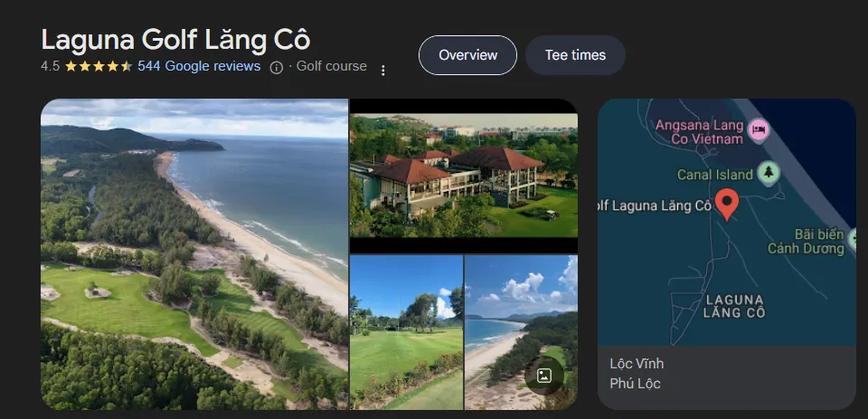The image size is (868, 419).
Task: Open the 544 Google reviews link
Action: pyautogui.click(x=199, y=66)
